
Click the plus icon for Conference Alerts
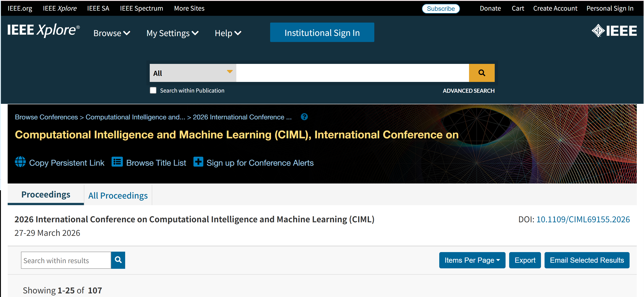[198, 162]
